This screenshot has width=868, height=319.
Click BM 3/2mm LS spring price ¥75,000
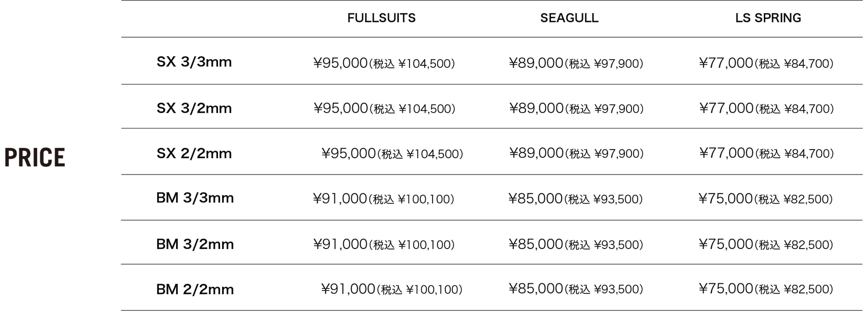(x=726, y=244)
